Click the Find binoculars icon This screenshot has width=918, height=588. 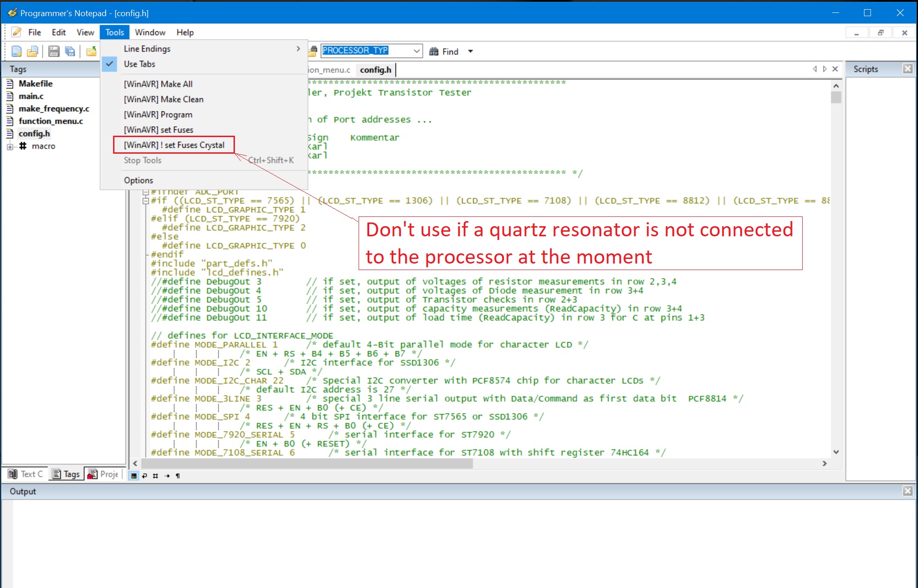pos(434,51)
